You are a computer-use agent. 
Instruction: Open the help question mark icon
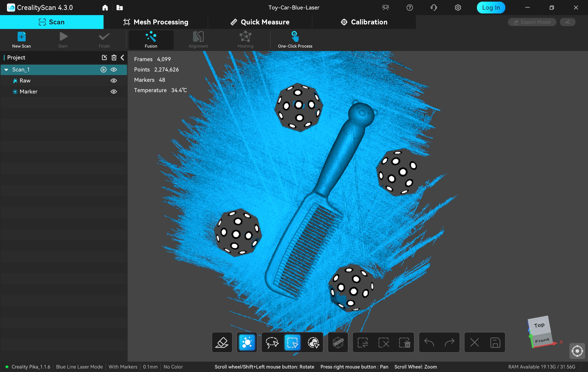tap(410, 8)
